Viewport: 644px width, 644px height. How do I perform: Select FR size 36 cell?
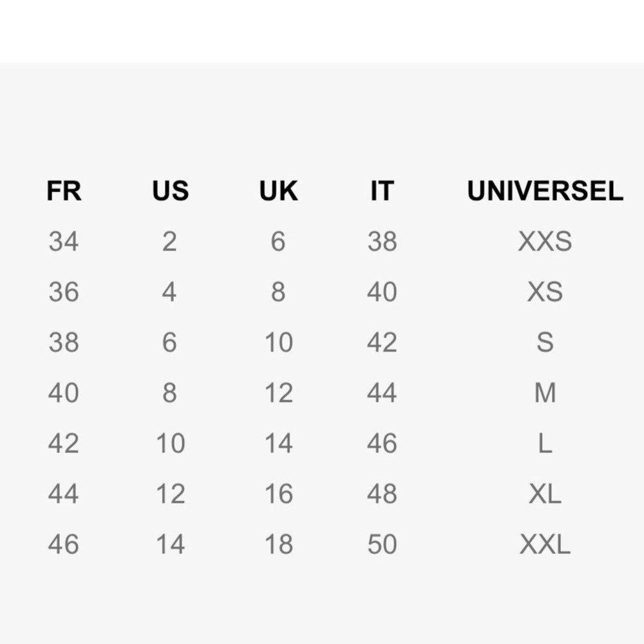[64, 292]
